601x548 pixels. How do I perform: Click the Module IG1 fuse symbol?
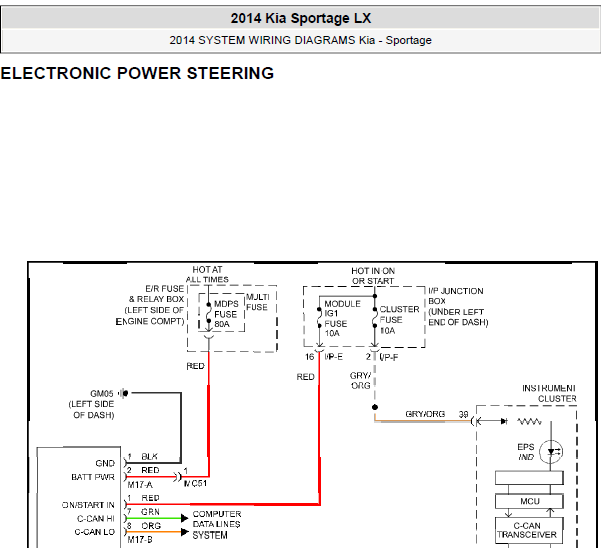pyautogui.click(x=319, y=317)
